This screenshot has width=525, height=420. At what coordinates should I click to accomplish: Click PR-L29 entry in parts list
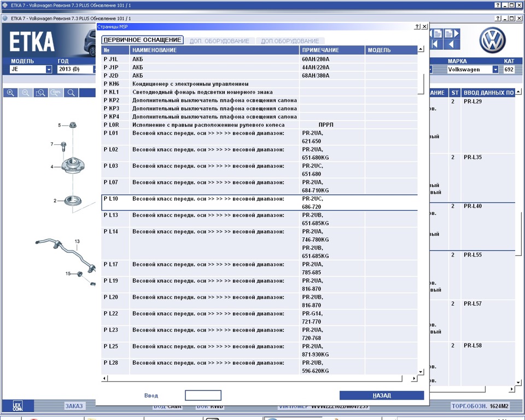click(472, 102)
